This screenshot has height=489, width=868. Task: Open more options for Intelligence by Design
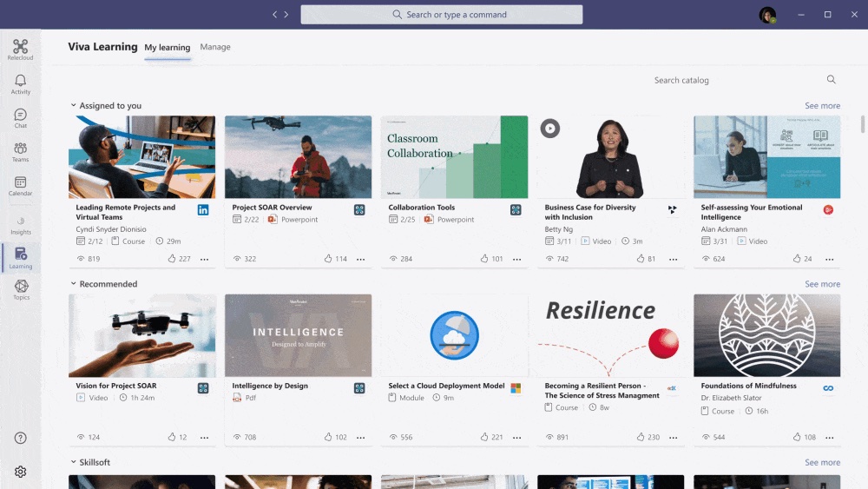360,438
